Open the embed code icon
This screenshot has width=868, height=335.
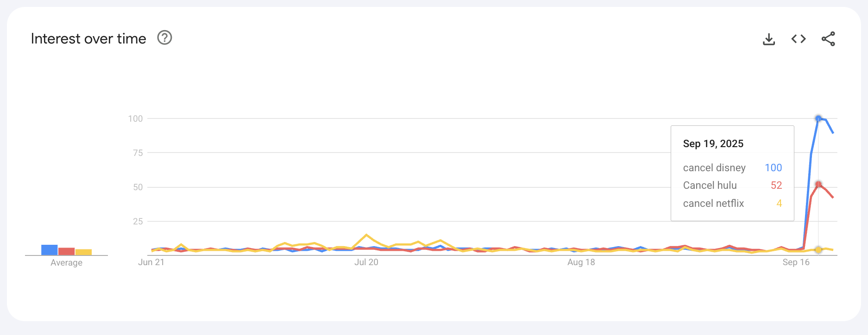click(x=799, y=39)
